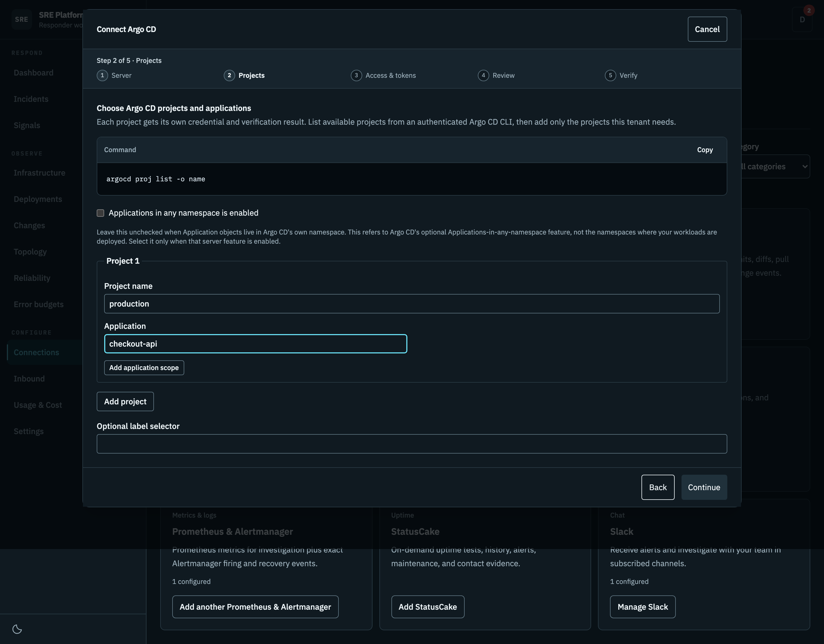This screenshot has height=644, width=824.
Task: Open Signals in the sidebar
Action: pos(27,126)
